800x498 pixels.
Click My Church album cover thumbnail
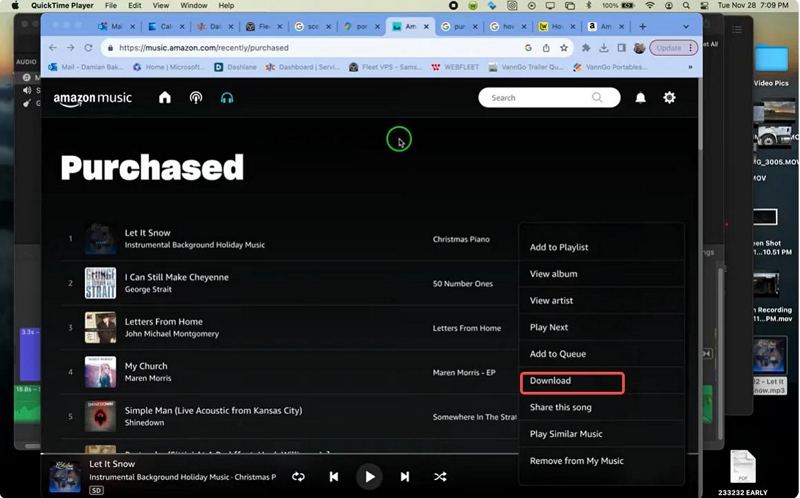tap(100, 371)
